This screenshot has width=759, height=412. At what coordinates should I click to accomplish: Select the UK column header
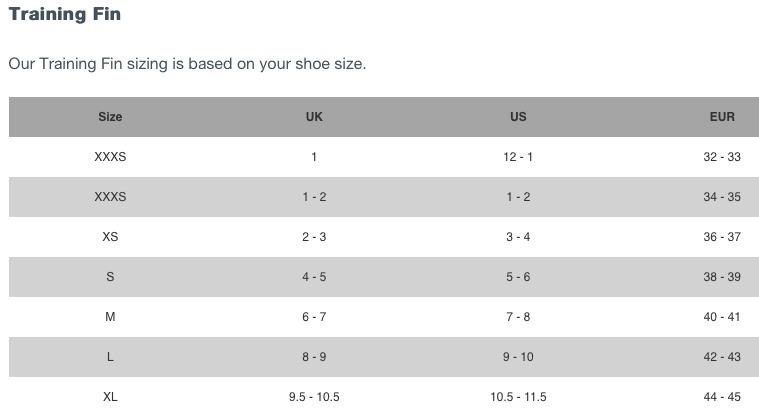pyautogui.click(x=314, y=117)
